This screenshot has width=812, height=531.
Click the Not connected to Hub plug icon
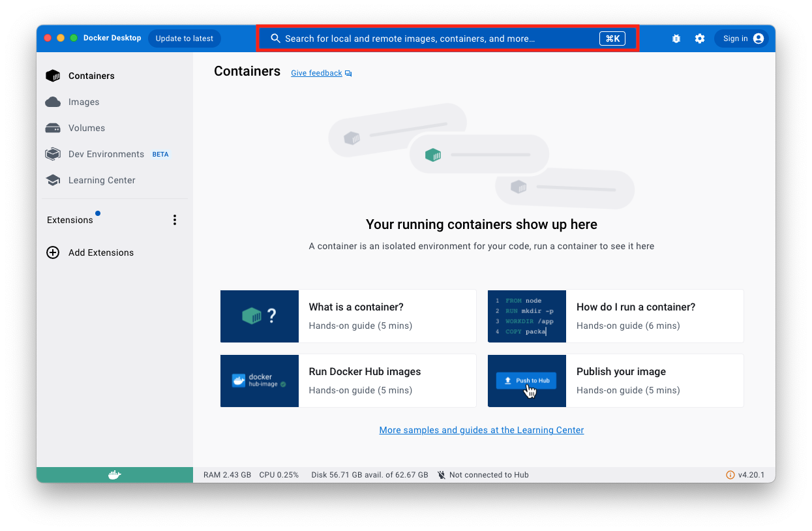point(442,475)
